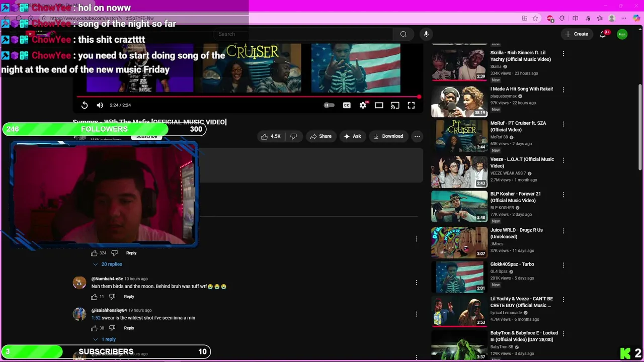This screenshot has height=362, width=644.
Task: Open the Create menu
Action: click(x=577, y=34)
